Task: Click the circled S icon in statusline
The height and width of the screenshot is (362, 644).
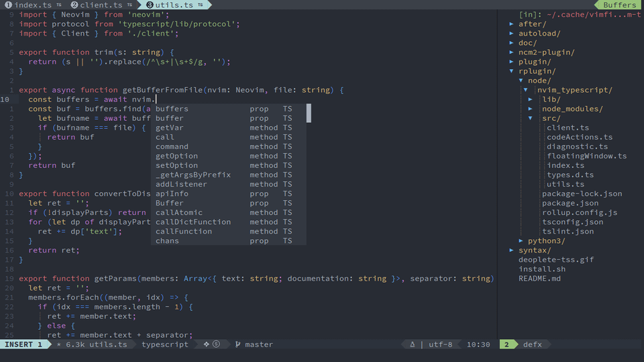Action: pos(216,345)
